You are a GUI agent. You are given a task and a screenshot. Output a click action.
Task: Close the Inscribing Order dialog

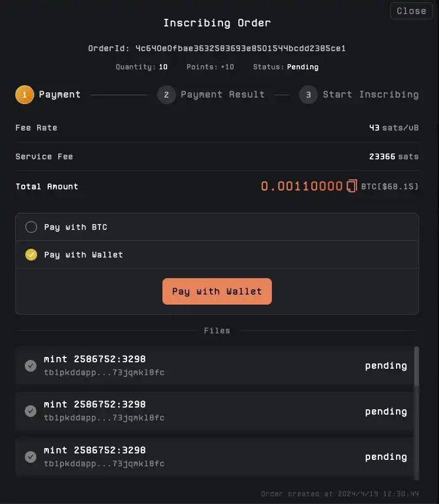411,11
